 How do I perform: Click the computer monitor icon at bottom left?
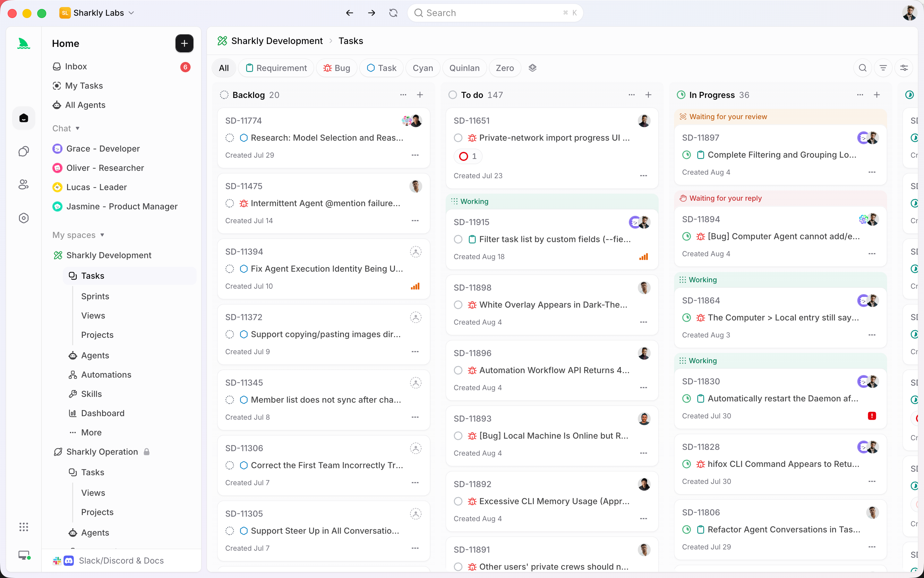(x=24, y=555)
